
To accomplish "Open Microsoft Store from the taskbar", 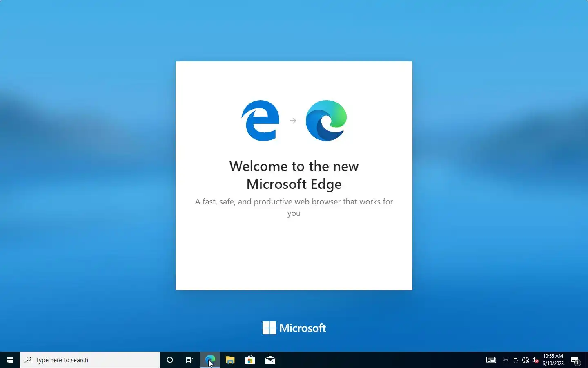I will point(250,360).
